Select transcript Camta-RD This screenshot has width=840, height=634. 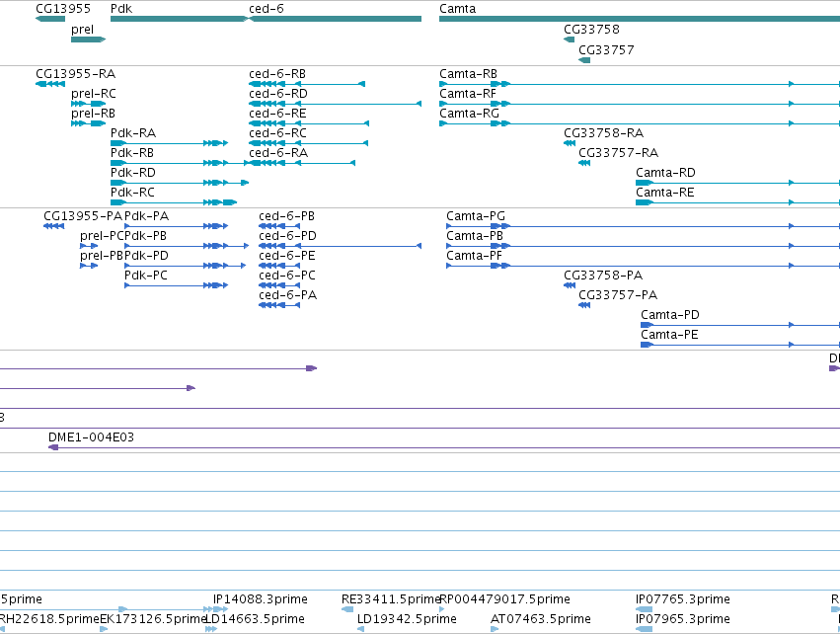(665, 173)
